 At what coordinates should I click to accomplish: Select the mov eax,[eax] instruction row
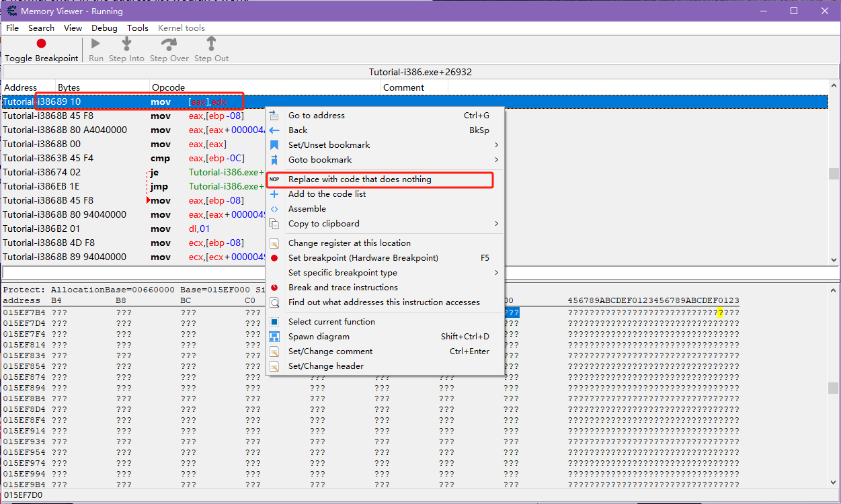pyautogui.click(x=415, y=144)
